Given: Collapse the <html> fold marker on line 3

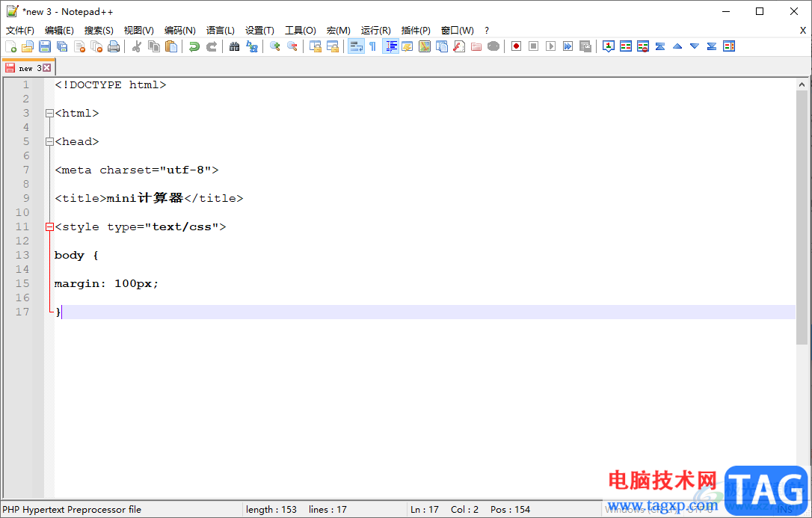Looking at the screenshot, I should pos(49,114).
